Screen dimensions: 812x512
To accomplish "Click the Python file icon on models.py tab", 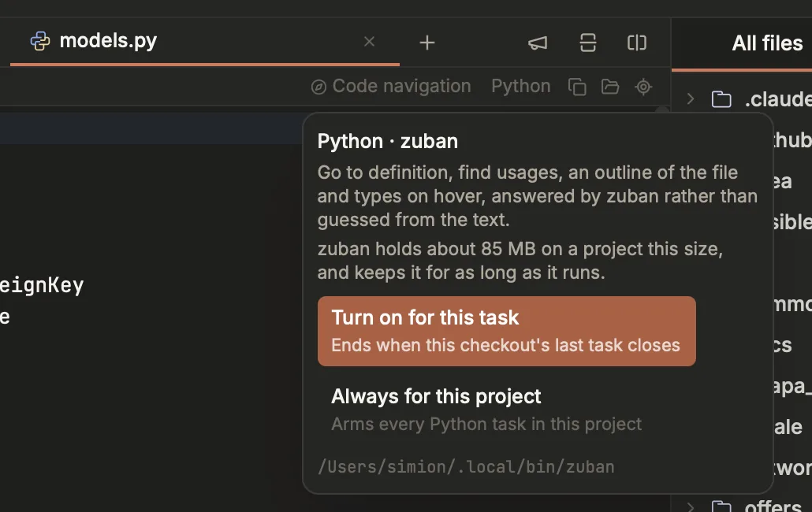I will (40, 42).
